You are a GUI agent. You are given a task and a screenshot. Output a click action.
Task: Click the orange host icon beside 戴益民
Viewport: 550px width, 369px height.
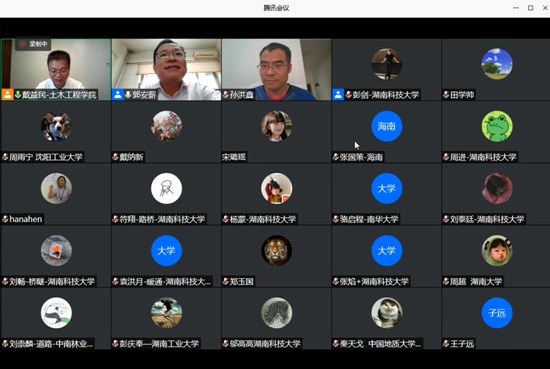(x=7, y=94)
